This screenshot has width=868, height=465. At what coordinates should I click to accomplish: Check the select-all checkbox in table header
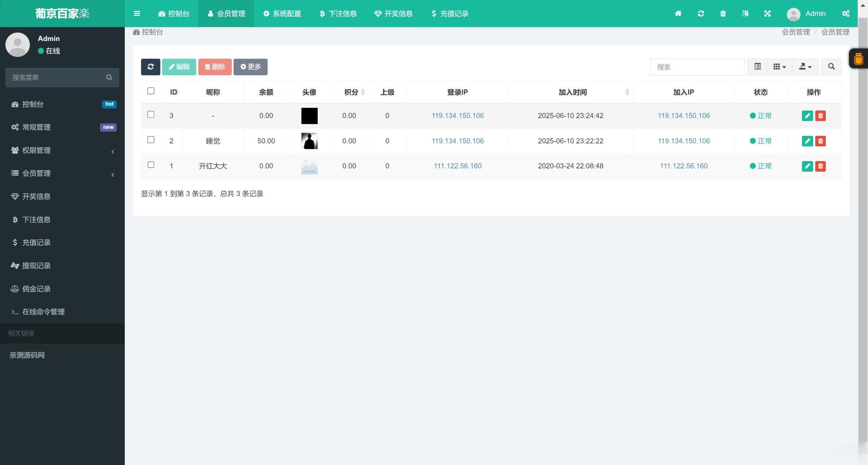coord(151,91)
